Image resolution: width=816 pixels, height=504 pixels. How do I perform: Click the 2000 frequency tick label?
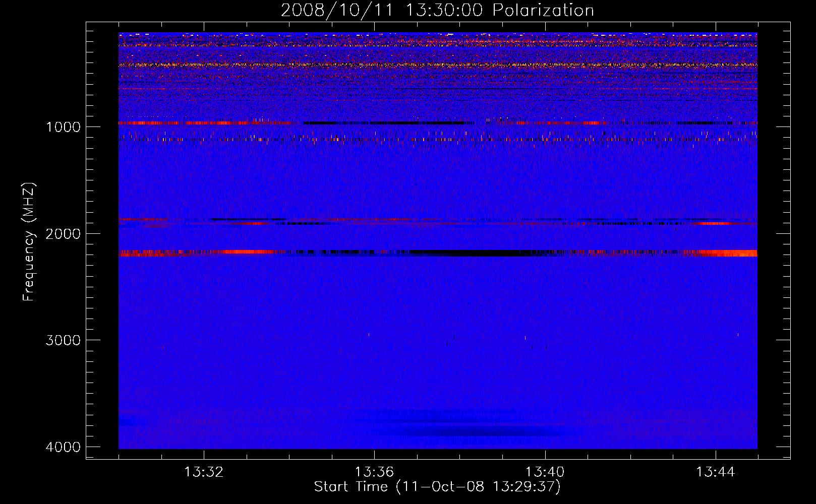63,233
